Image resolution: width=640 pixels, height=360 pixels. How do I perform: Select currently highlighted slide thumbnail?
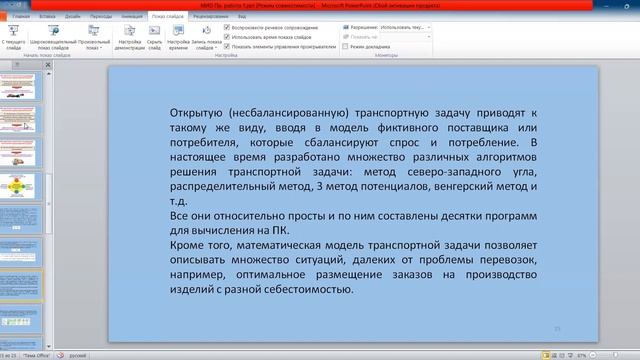point(20,285)
